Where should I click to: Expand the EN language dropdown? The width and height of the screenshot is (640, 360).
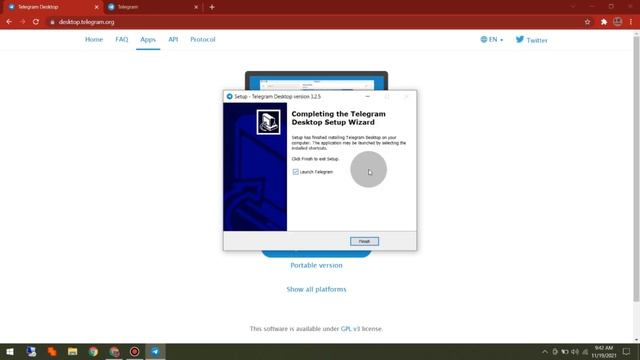(x=492, y=40)
